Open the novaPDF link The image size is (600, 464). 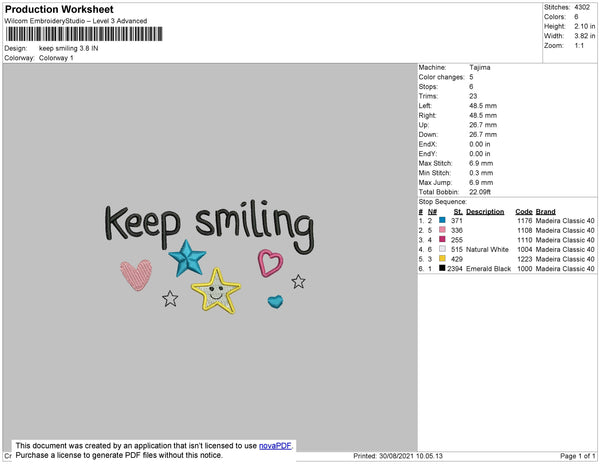(275, 446)
